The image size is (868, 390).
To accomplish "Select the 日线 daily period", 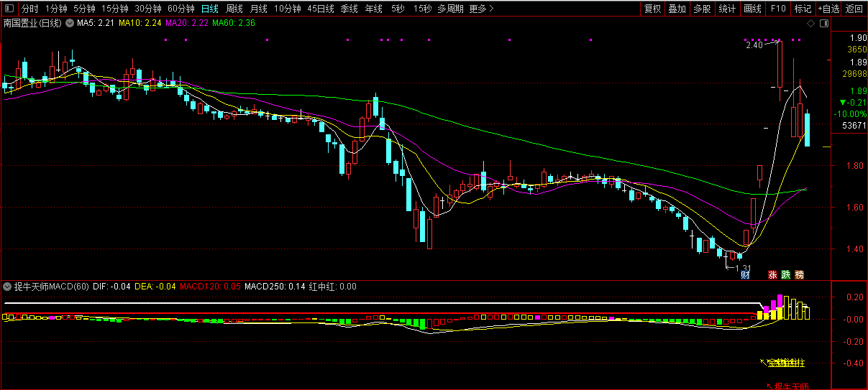I will pos(210,9).
